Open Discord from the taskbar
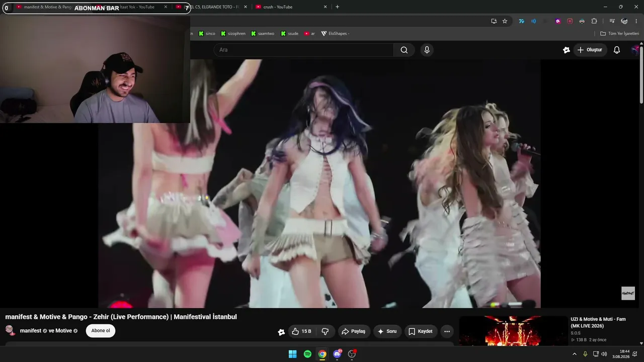This screenshot has width=644, height=362. point(337,354)
